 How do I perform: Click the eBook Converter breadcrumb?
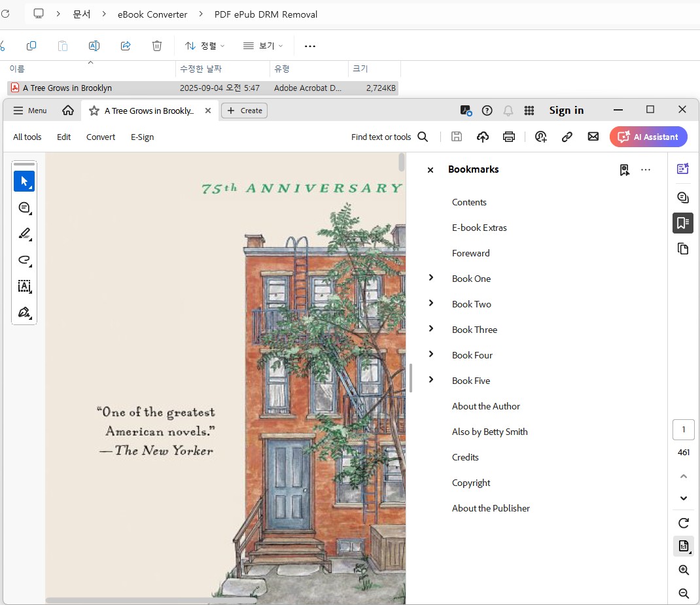tap(152, 14)
